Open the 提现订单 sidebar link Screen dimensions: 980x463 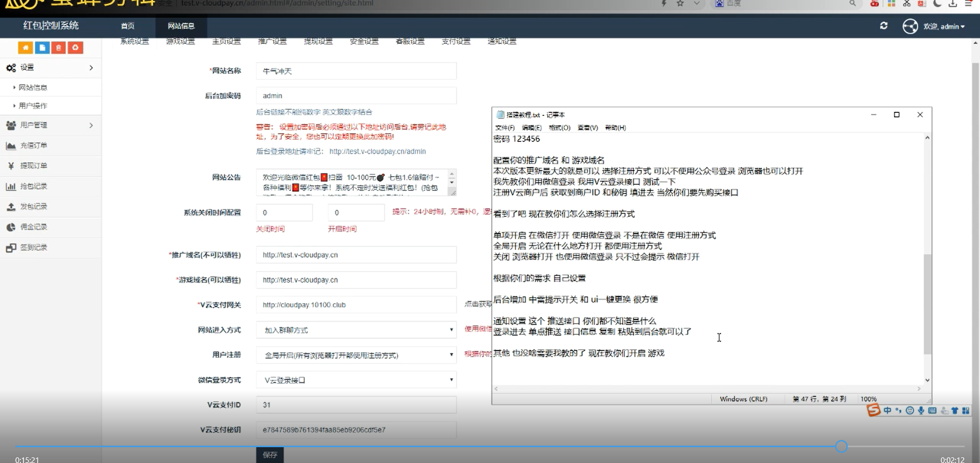pos(51,166)
